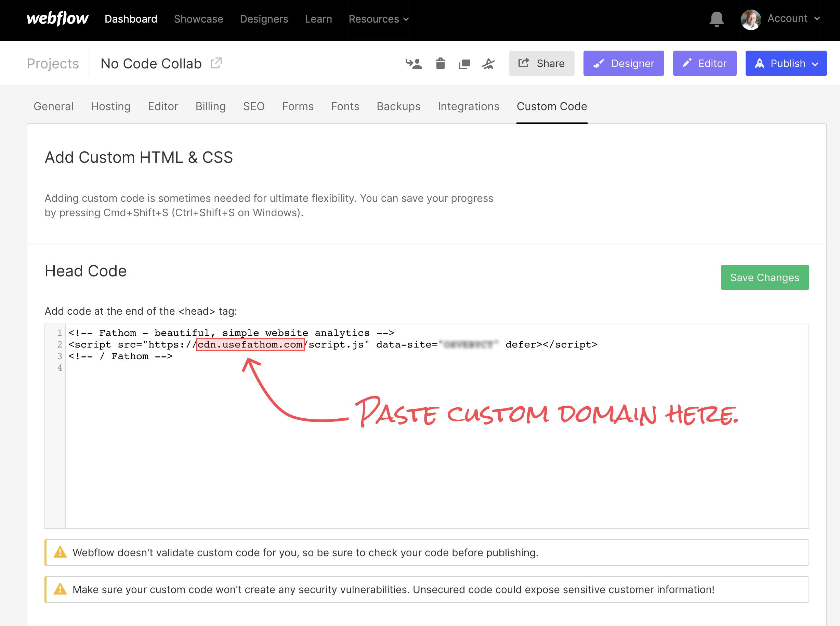Switch to the Billing tab
840x626 pixels.
coord(211,106)
